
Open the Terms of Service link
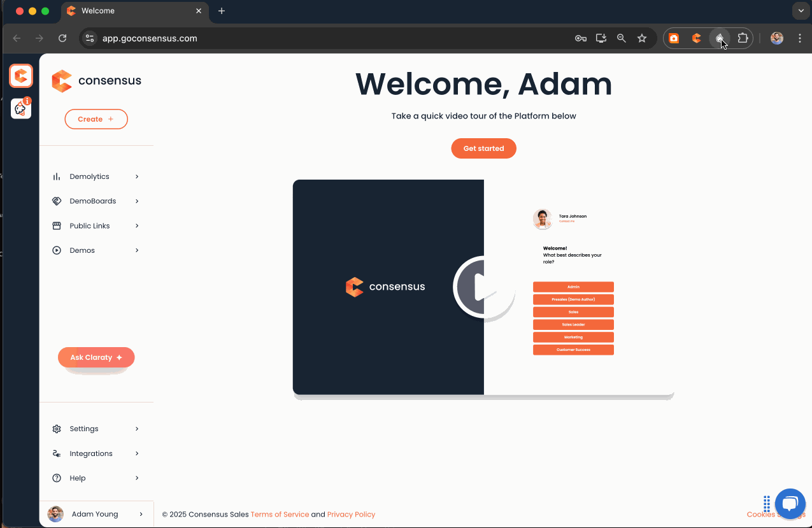pyautogui.click(x=280, y=515)
